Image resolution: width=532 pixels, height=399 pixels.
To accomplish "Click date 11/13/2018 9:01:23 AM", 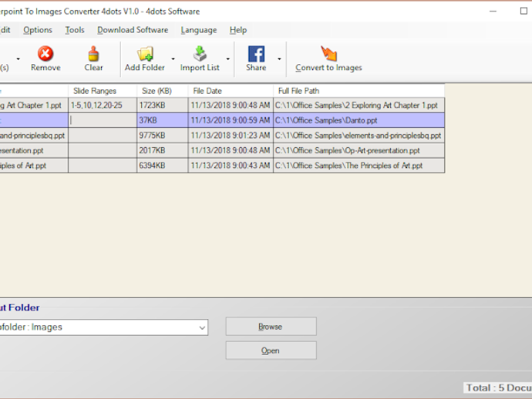I will pos(231,136).
